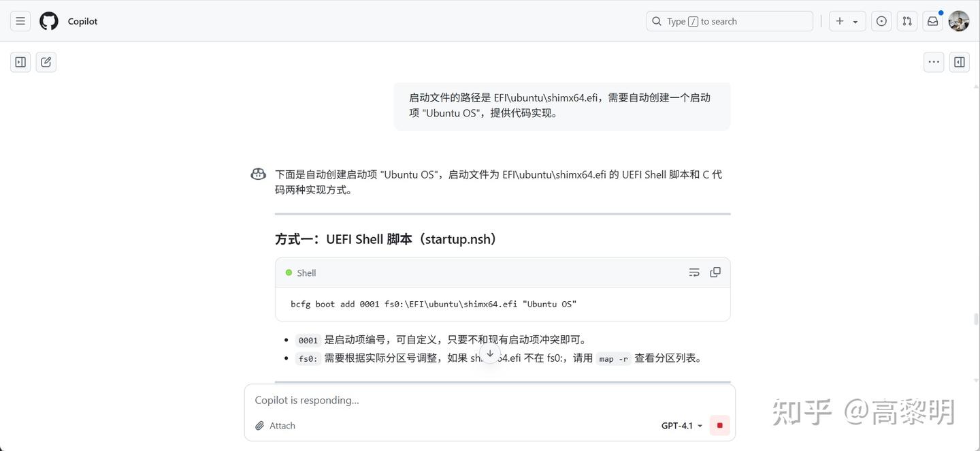Toggle the conversation sidebar panel
Image resolution: width=980 pixels, height=451 pixels.
pos(20,61)
